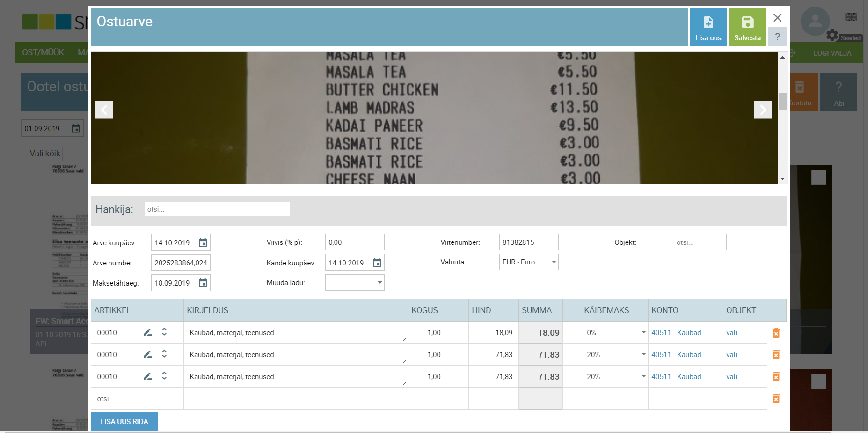Click the Hankija otsi search field
The image size is (868, 433).
click(x=217, y=209)
